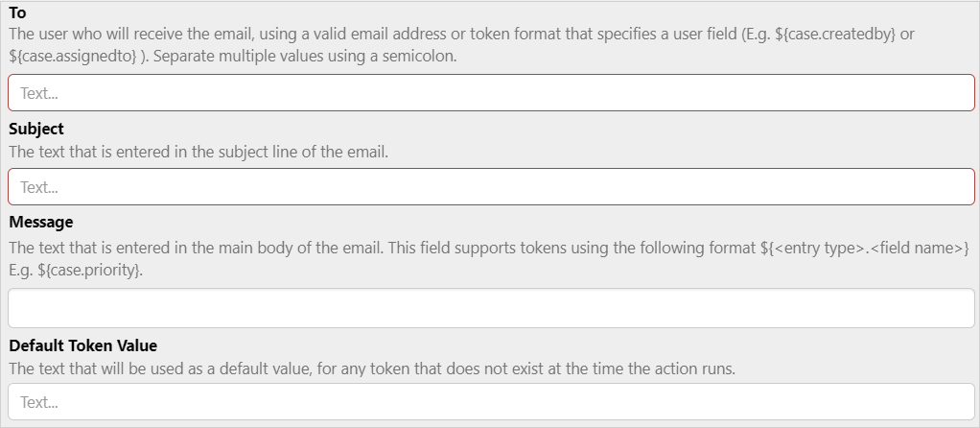Click the To recipient input field
The width and height of the screenshot is (980, 428).
[491, 93]
